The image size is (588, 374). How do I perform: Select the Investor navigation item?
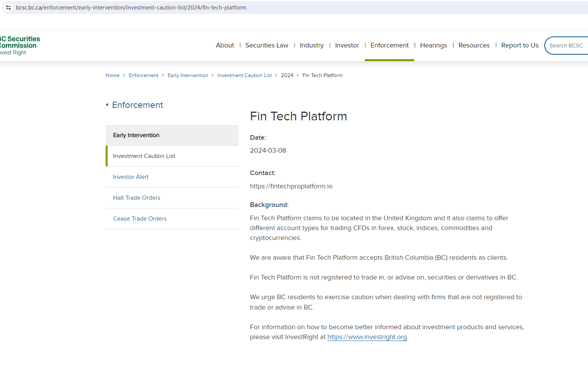[x=347, y=46]
